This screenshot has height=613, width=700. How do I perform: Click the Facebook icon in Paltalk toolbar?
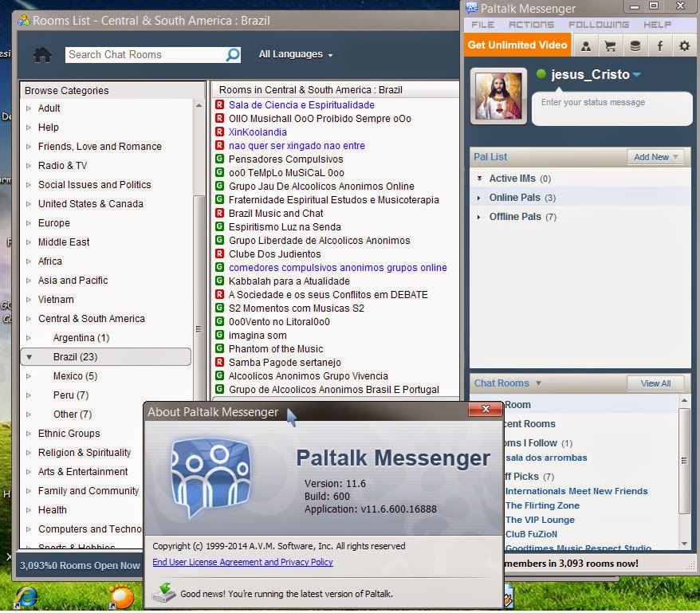(659, 46)
